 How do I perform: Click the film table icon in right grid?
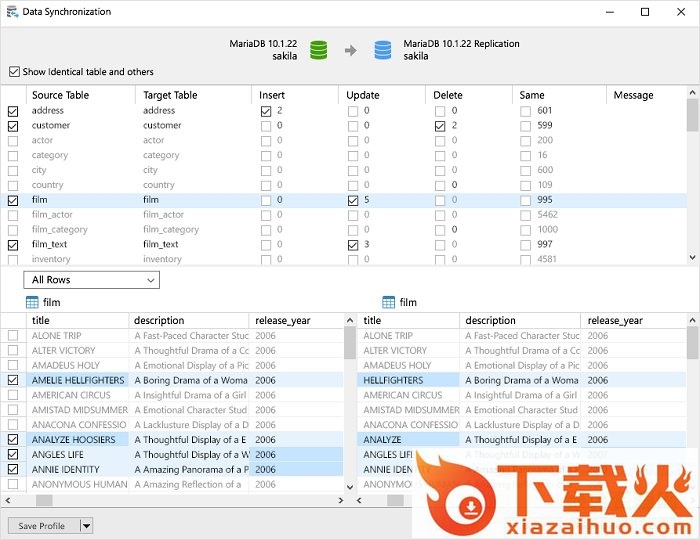(388, 302)
